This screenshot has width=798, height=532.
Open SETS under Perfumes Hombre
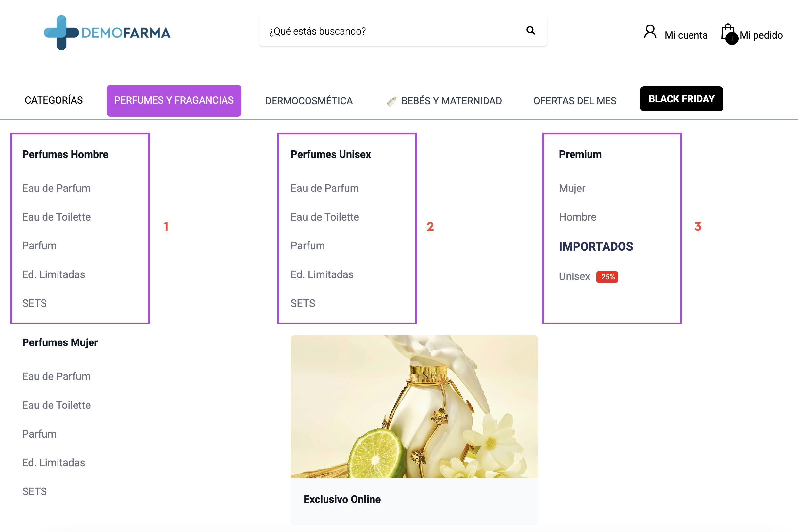pyautogui.click(x=34, y=303)
